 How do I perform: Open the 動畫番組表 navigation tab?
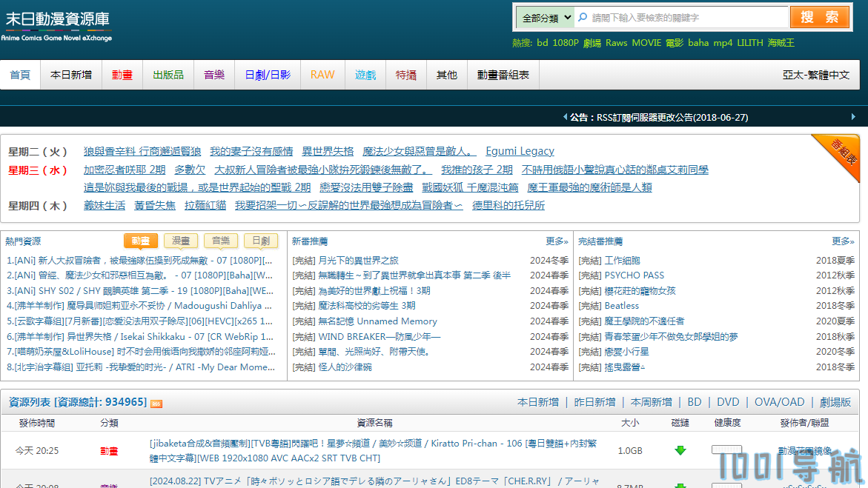click(503, 75)
